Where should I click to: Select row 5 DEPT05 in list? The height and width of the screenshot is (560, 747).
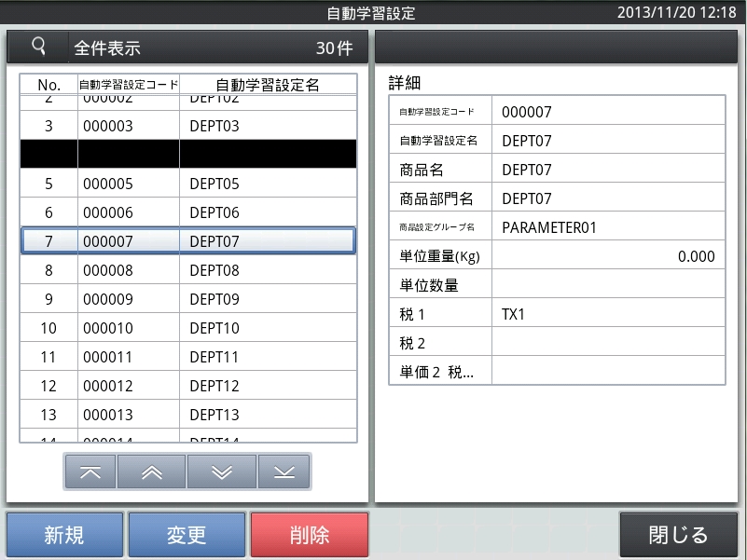[187, 184]
